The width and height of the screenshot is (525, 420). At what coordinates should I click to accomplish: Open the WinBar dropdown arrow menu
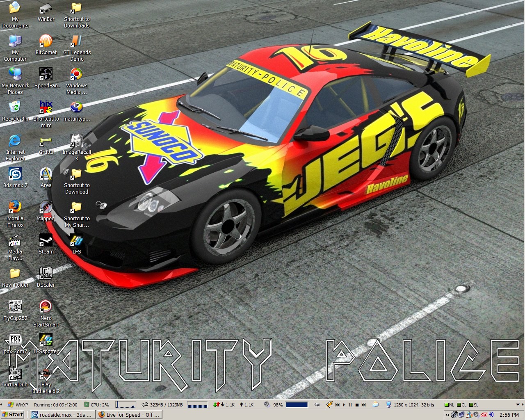[517, 405]
